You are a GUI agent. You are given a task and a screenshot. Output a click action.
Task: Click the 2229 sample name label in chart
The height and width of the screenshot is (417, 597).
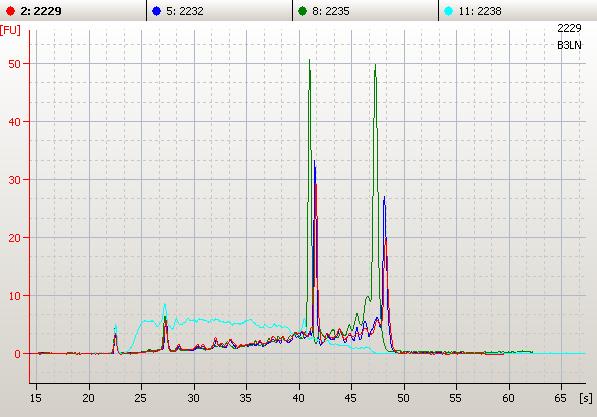click(x=569, y=28)
